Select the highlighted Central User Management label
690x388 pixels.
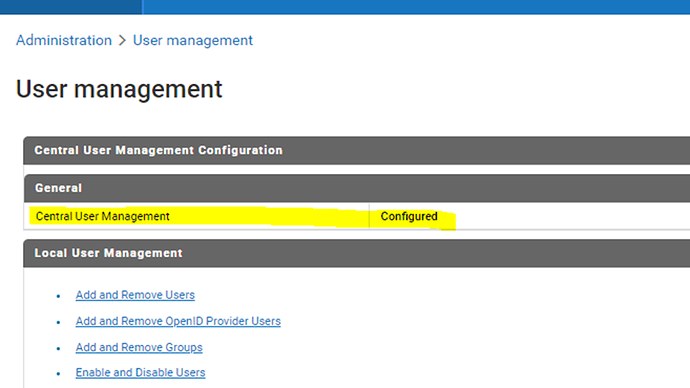tap(103, 216)
